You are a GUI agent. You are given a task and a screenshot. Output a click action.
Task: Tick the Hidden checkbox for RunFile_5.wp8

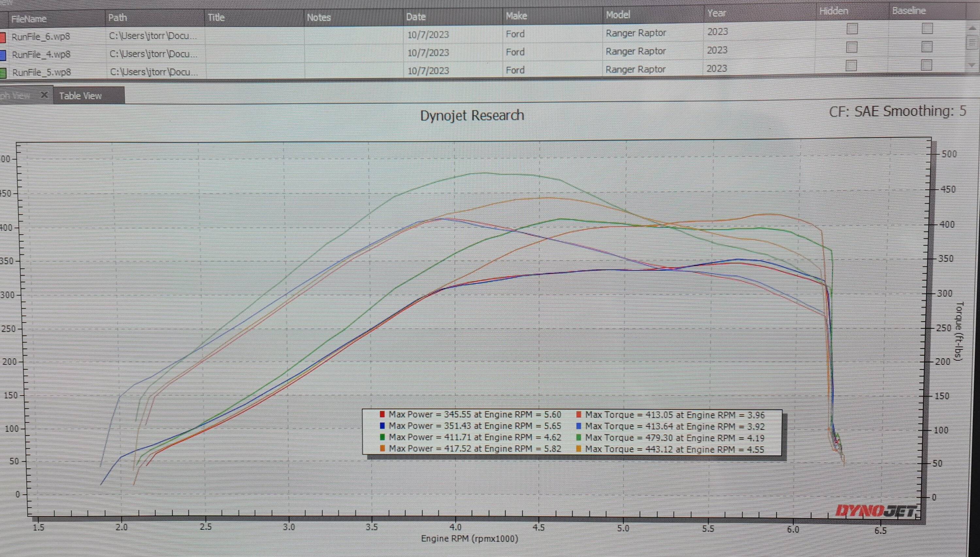pyautogui.click(x=851, y=65)
